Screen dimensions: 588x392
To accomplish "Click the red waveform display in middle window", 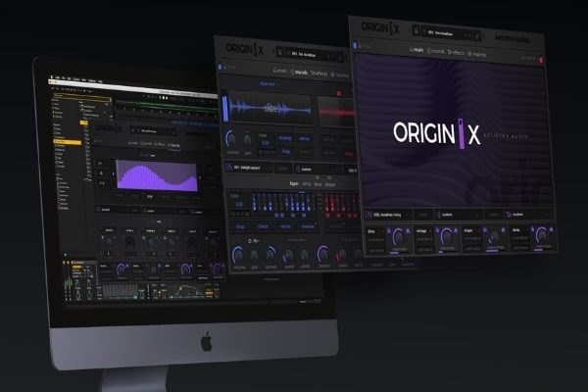I will click(x=334, y=111).
